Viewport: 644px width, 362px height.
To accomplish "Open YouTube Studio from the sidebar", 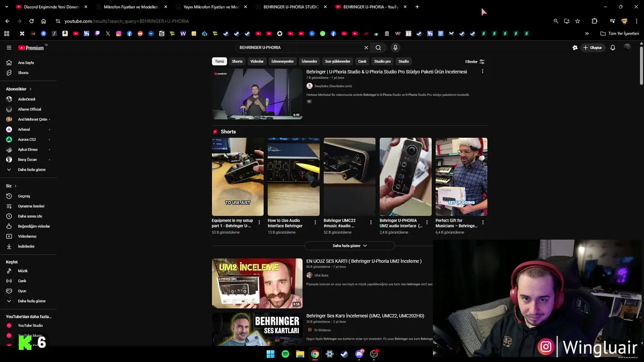I will coord(30,326).
